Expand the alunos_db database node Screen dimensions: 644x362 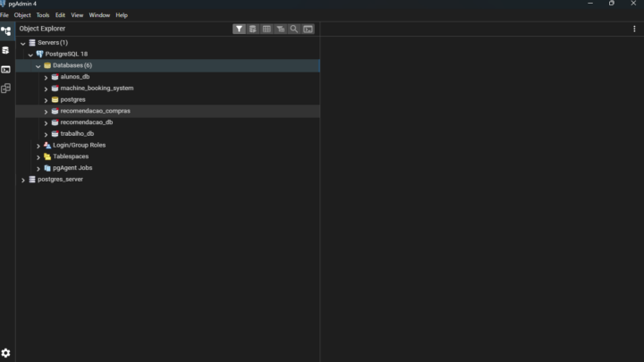(46, 78)
